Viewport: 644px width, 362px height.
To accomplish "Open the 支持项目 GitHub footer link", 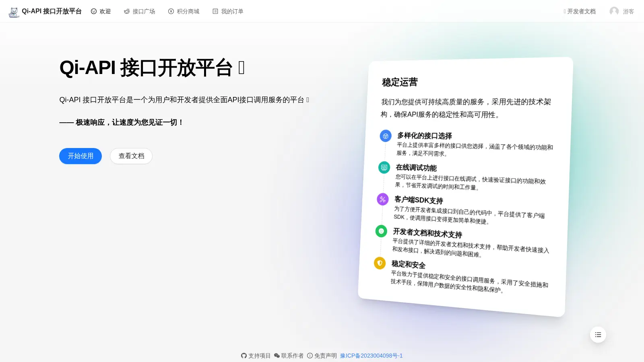I will 256,356.
